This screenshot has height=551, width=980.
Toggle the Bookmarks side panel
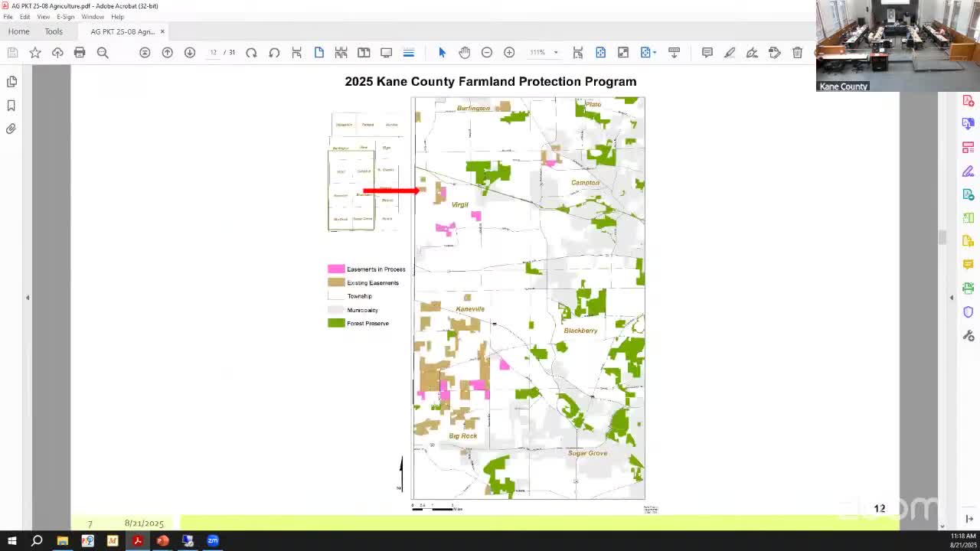[11, 105]
